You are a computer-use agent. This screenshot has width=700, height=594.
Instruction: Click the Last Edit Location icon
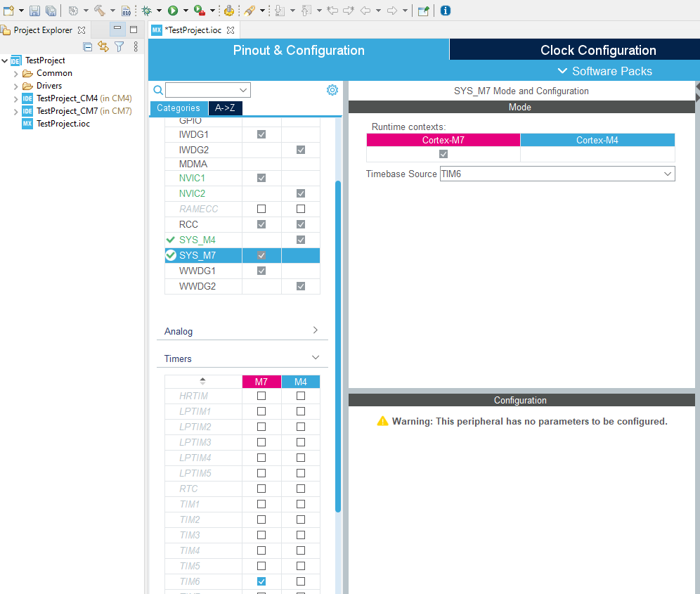(x=332, y=11)
